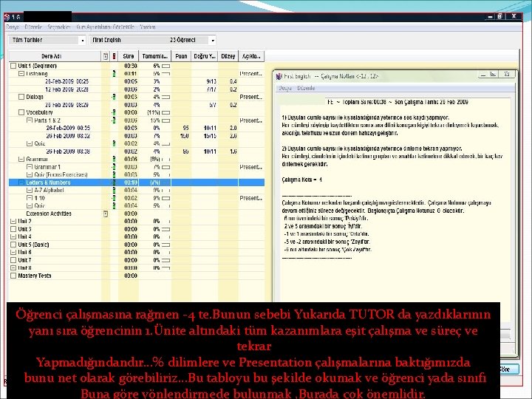Click the status icon in Grammar 1 row
The width and height of the screenshot is (532, 399).
(x=114, y=167)
